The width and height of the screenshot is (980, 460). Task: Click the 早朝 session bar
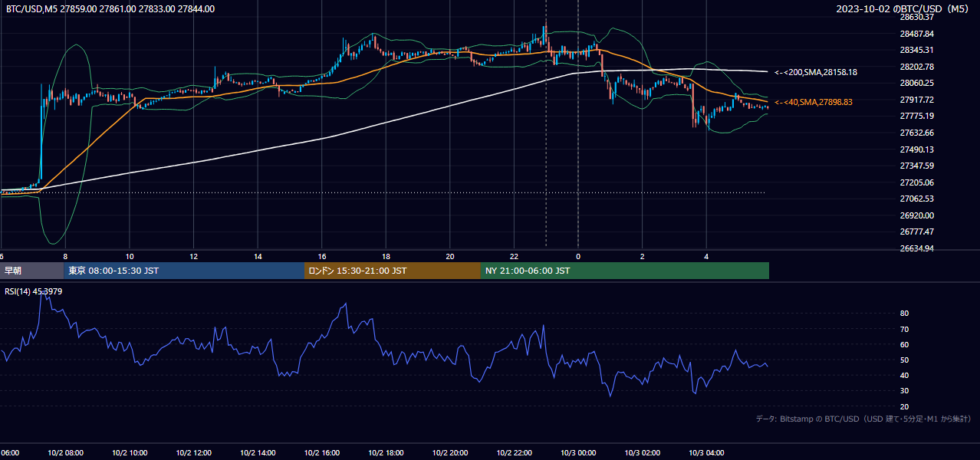tap(32, 271)
